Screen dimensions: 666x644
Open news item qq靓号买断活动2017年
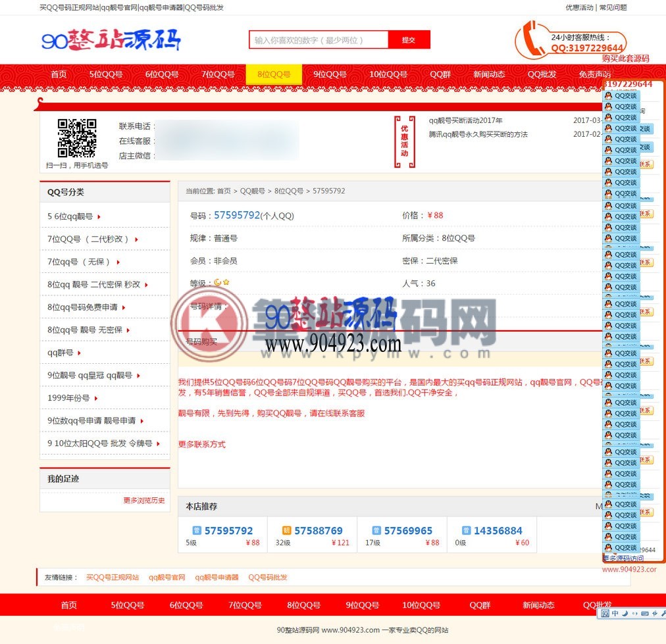465,120
